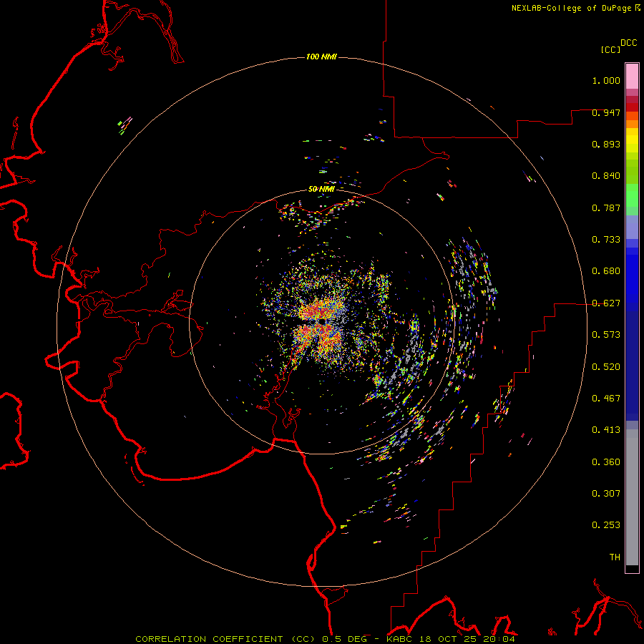Click the 0.893 legend value

[x=606, y=144]
